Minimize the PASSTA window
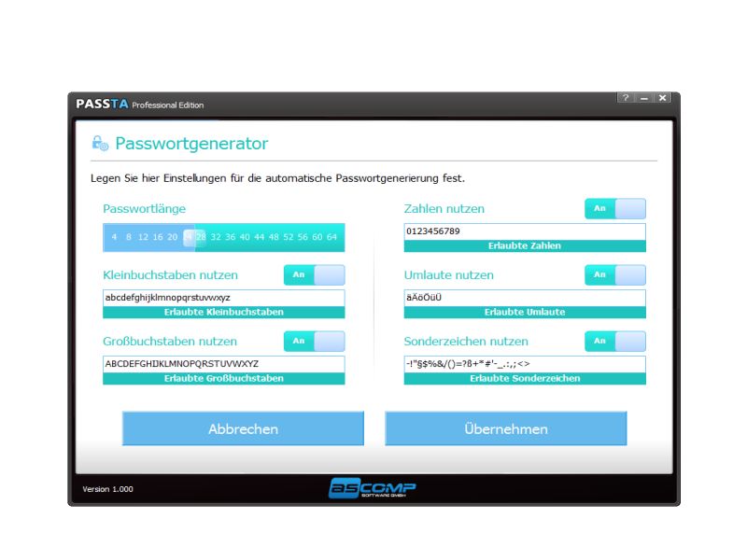 pos(644,98)
